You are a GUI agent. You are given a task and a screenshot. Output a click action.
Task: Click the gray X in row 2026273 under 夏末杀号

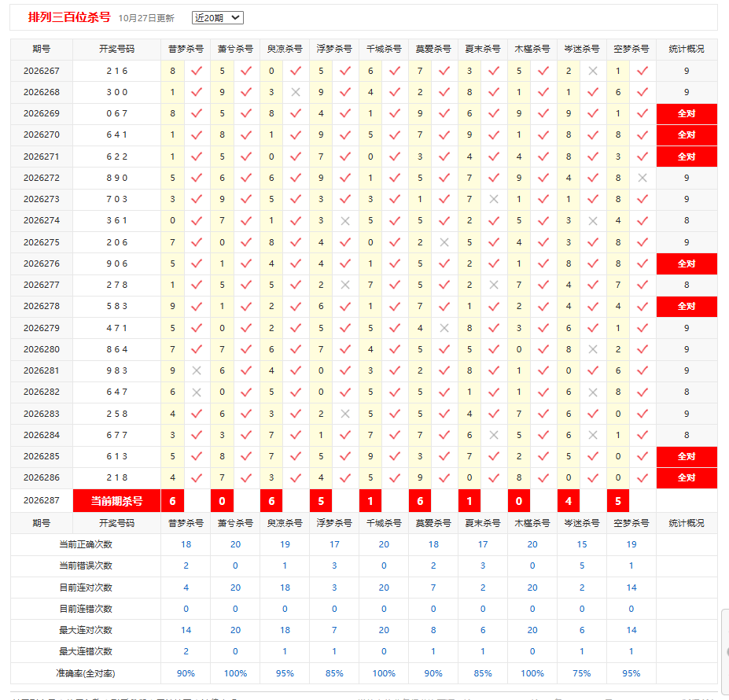click(x=494, y=199)
